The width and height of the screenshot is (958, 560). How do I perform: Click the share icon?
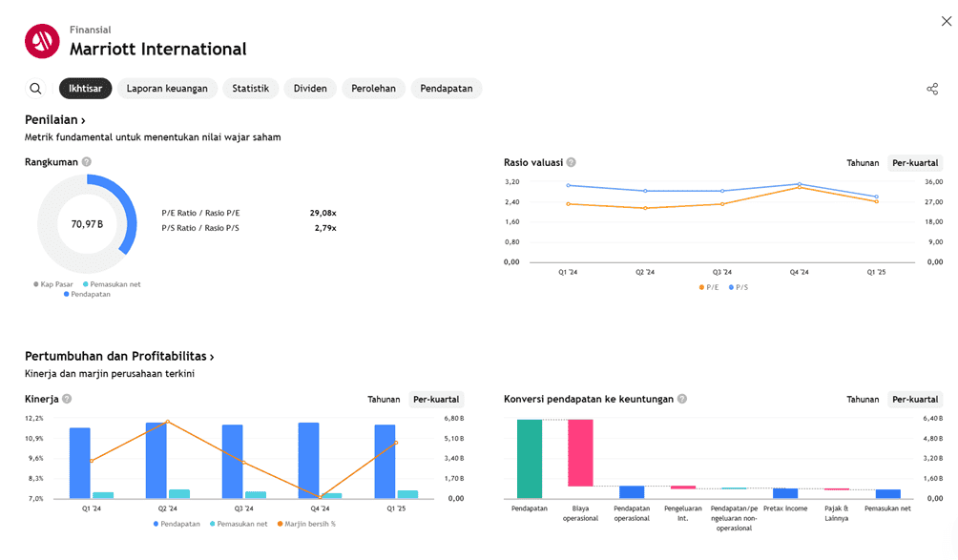pos(932,89)
